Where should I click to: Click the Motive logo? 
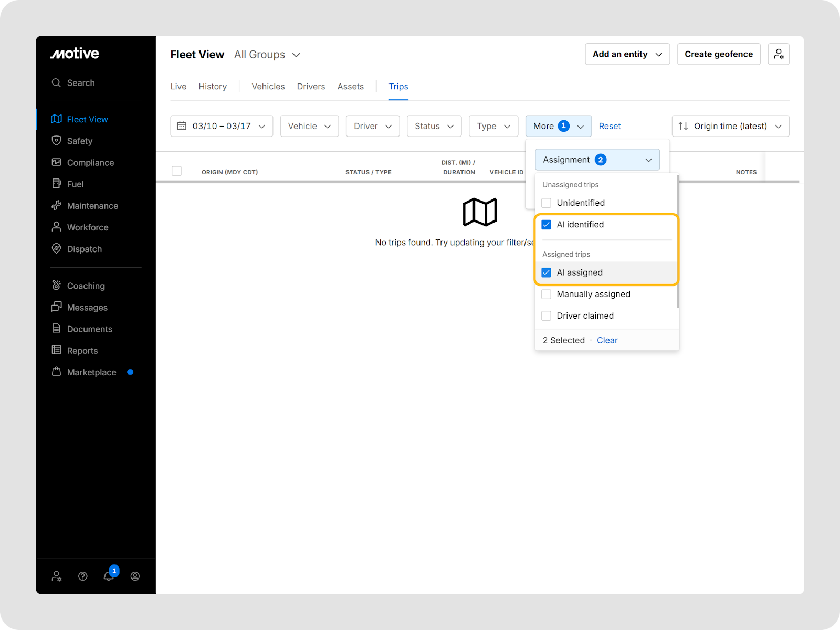(75, 54)
